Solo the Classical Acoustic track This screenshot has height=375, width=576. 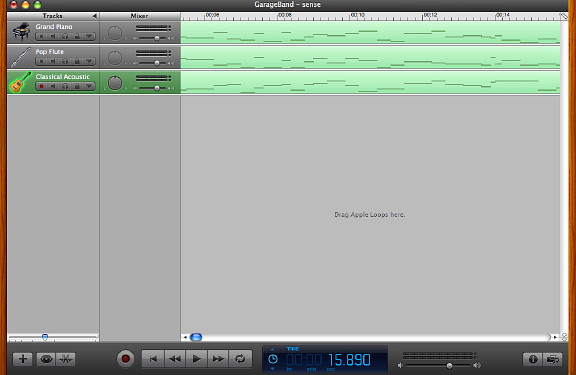click(x=65, y=86)
